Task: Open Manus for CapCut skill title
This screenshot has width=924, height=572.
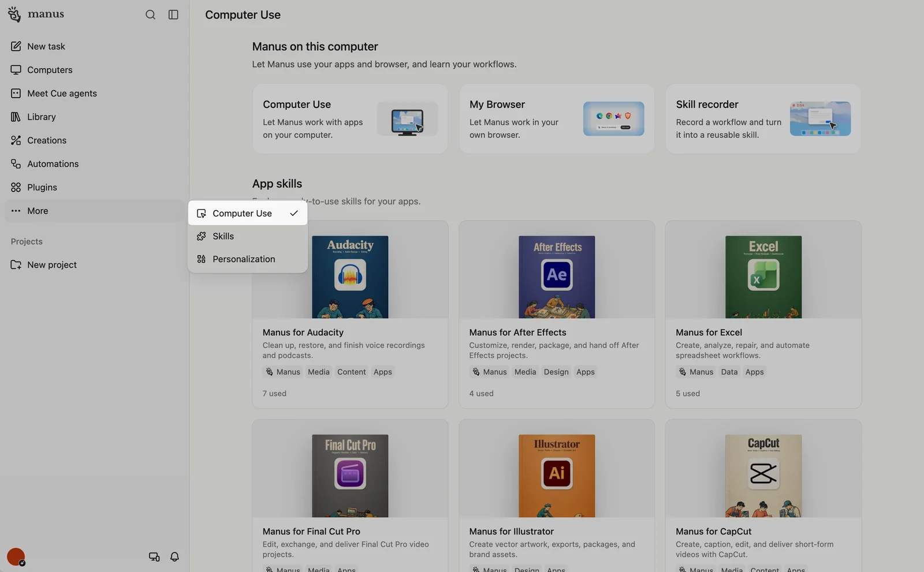Action: click(x=714, y=532)
